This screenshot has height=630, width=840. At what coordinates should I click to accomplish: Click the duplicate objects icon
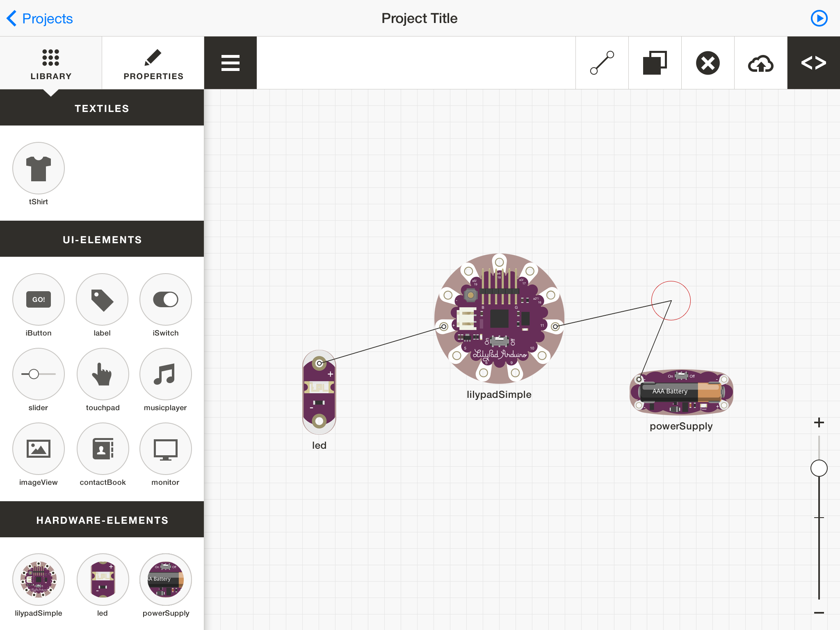[655, 63]
